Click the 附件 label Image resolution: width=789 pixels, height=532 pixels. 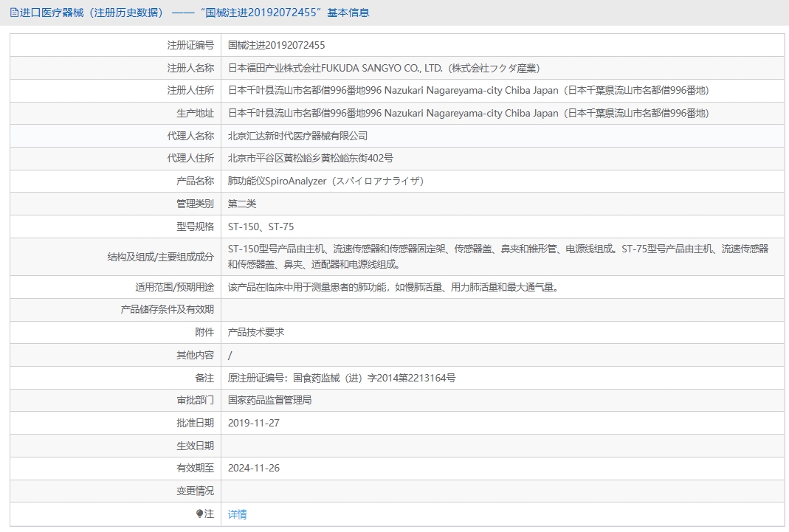pos(204,332)
